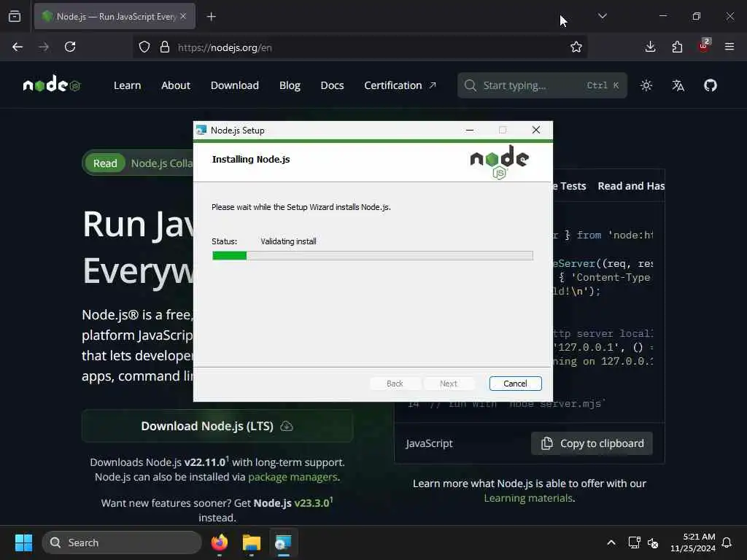Image resolution: width=747 pixels, height=560 pixels.
Task: Click the taskbar Search box
Action: tap(122, 542)
